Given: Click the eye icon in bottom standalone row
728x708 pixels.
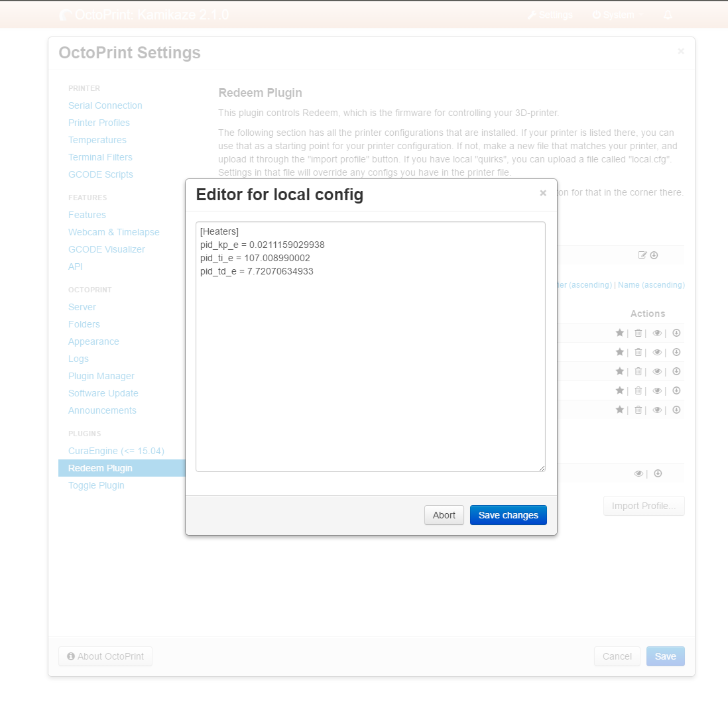Looking at the screenshot, I should point(638,473).
